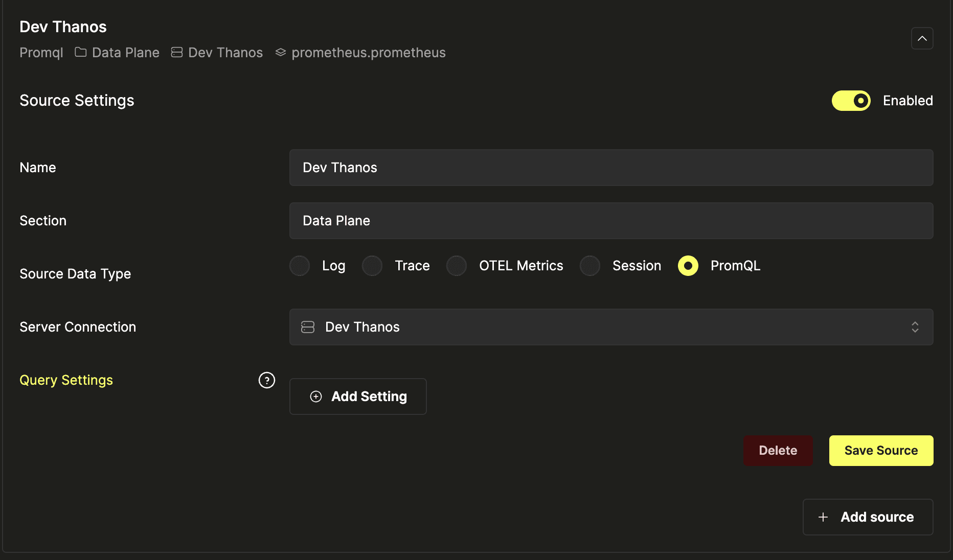The width and height of the screenshot is (953, 560).
Task: Click the Enabled label text
Action: pyautogui.click(x=908, y=101)
